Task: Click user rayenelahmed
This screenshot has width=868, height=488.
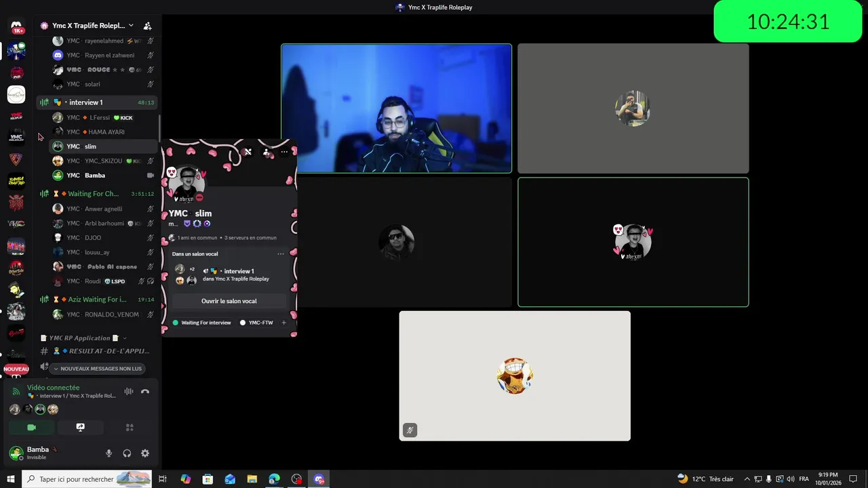Action: tap(103, 41)
